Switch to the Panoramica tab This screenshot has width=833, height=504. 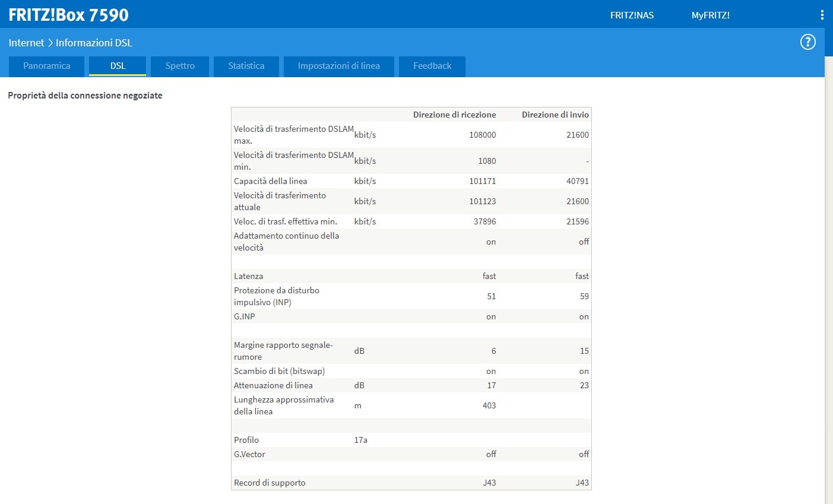(x=46, y=66)
